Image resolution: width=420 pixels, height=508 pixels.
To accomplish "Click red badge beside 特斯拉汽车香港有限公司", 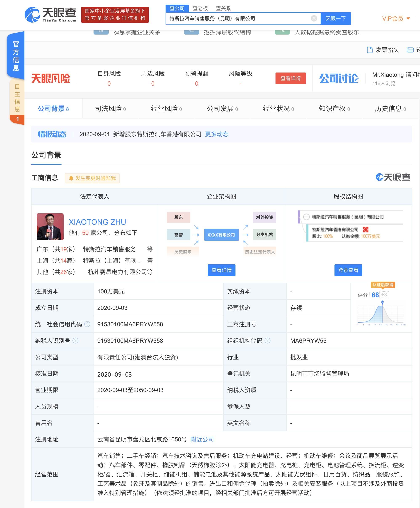I will pyautogui.click(x=366, y=229).
